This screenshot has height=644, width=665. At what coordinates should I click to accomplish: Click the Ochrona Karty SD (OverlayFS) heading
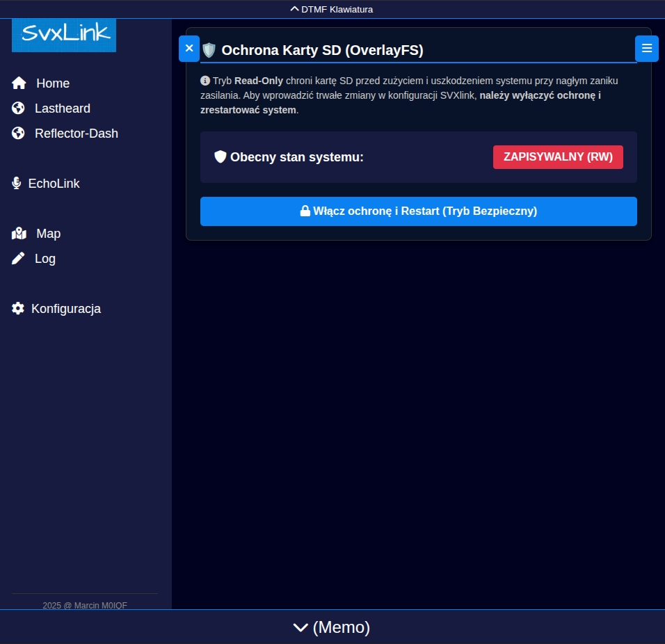point(322,50)
